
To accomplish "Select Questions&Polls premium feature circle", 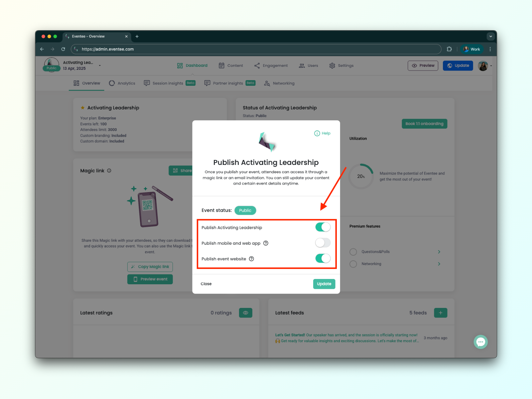I will coord(353,252).
